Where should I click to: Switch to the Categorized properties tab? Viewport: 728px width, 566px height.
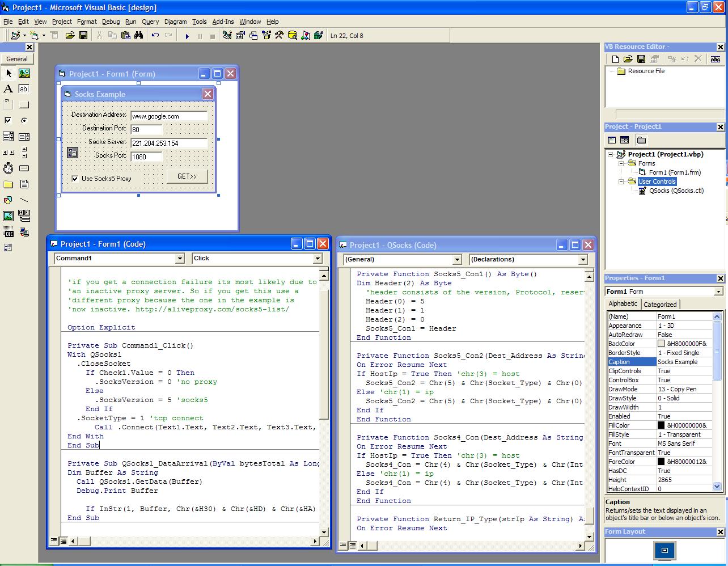pos(660,305)
